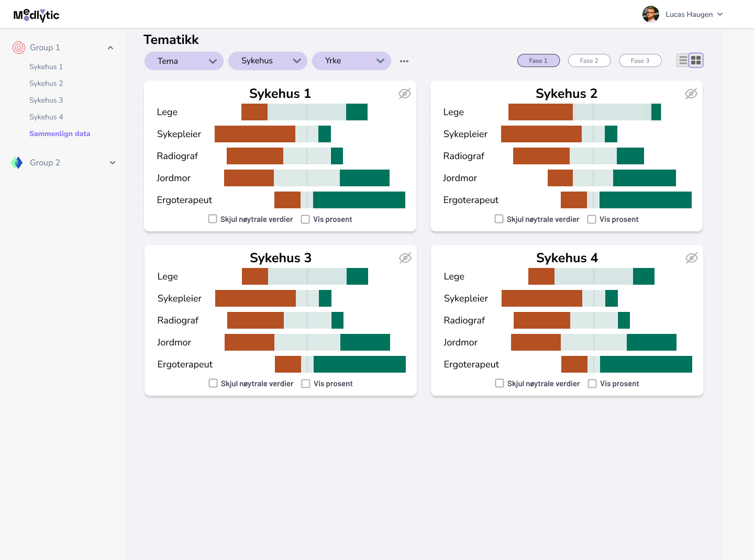Open the Yrke dropdown filter
The image size is (754, 560).
click(x=351, y=61)
